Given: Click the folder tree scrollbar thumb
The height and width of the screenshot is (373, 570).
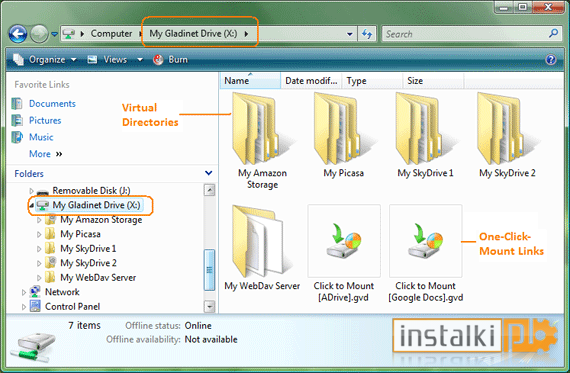Looking at the screenshot, I should click(x=209, y=270).
